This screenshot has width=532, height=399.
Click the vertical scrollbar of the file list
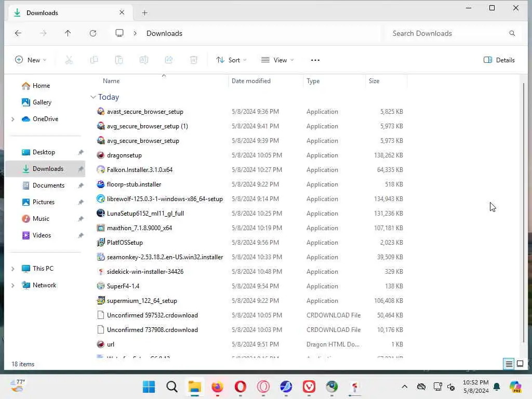click(x=523, y=212)
